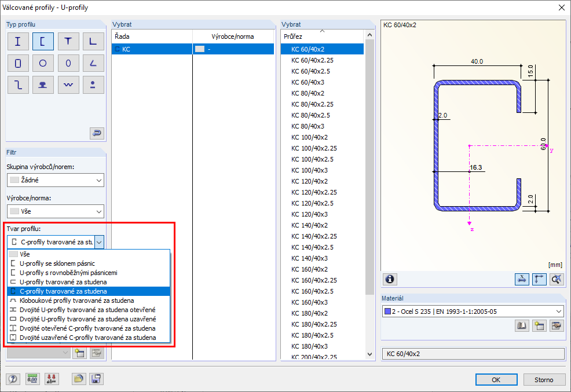Select the KC row in Řada table
The image size is (571, 392).
[193, 49]
